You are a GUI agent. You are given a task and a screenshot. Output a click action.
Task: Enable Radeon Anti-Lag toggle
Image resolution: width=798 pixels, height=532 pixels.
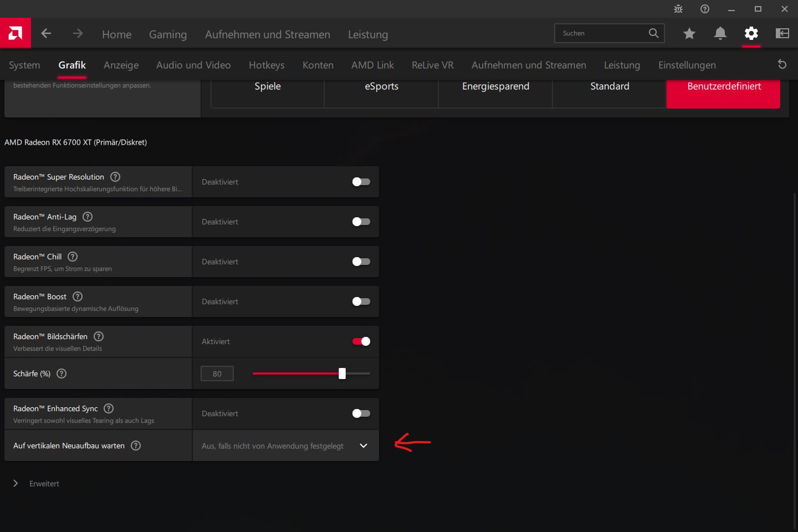click(361, 222)
